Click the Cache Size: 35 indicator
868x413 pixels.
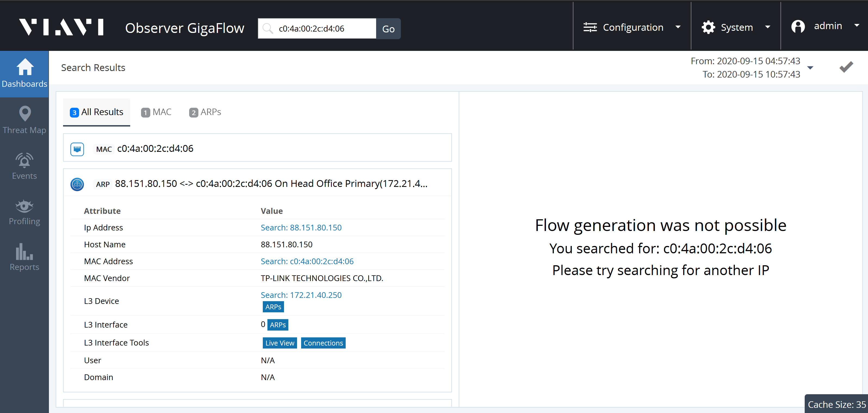click(836, 404)
